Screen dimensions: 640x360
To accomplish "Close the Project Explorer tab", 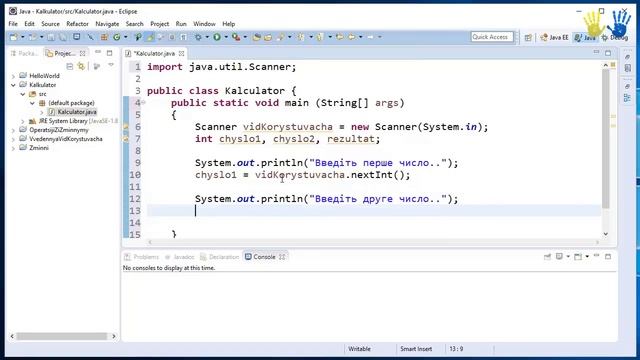I will tap(83, 53).
